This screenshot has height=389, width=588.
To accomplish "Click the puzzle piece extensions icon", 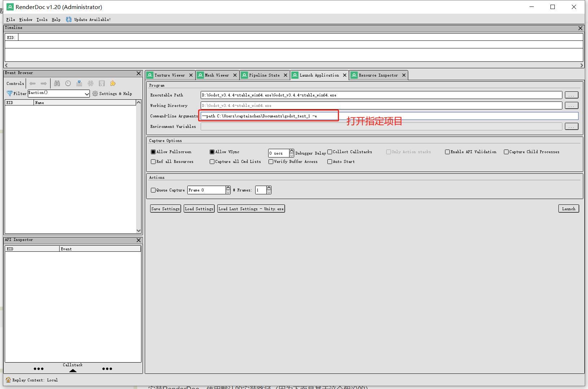I will (x=113, y=83).
